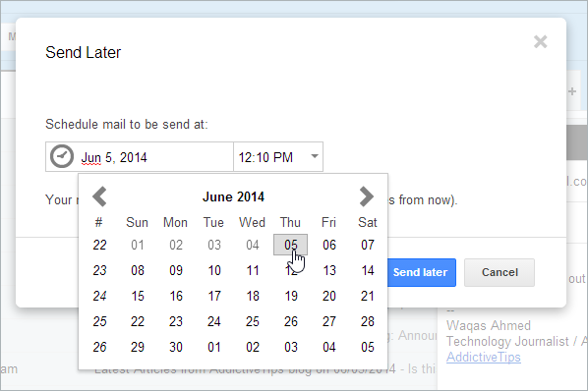Cancel the scheduled send dialog
The height and width of the screenshot is (391, 588).
point(500,272)
